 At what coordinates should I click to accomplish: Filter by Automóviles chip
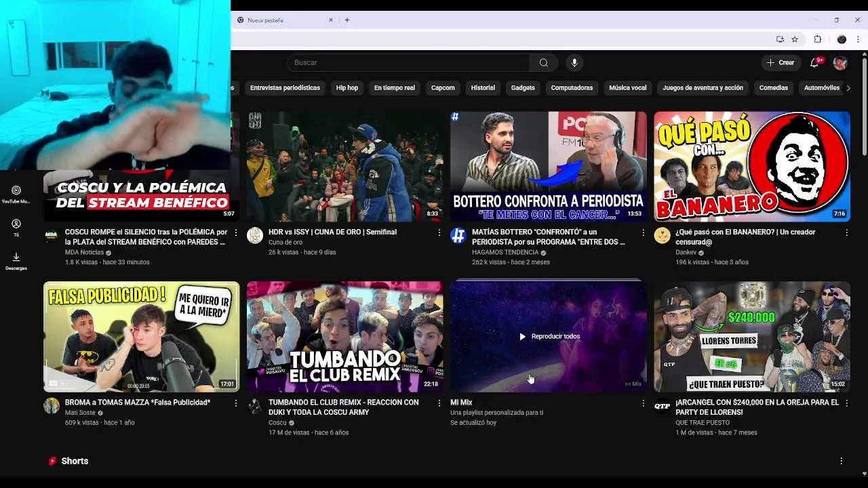tap(821, 88)
